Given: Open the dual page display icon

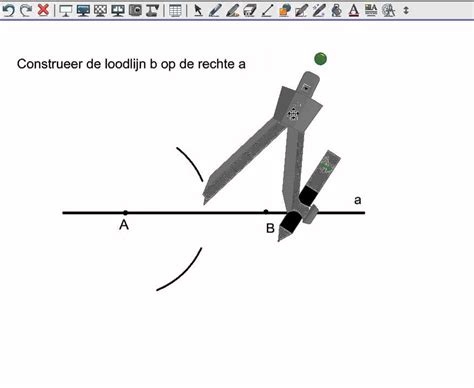Looking at the screenshot, I should click(118, 11).
